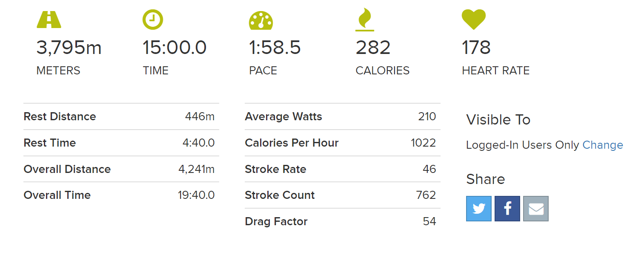Change who the workout is visible to

click(603, 145)
